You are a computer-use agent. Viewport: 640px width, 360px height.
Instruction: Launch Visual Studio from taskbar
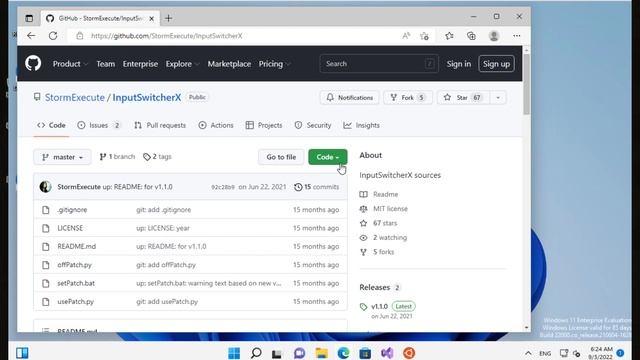point(387,353)
